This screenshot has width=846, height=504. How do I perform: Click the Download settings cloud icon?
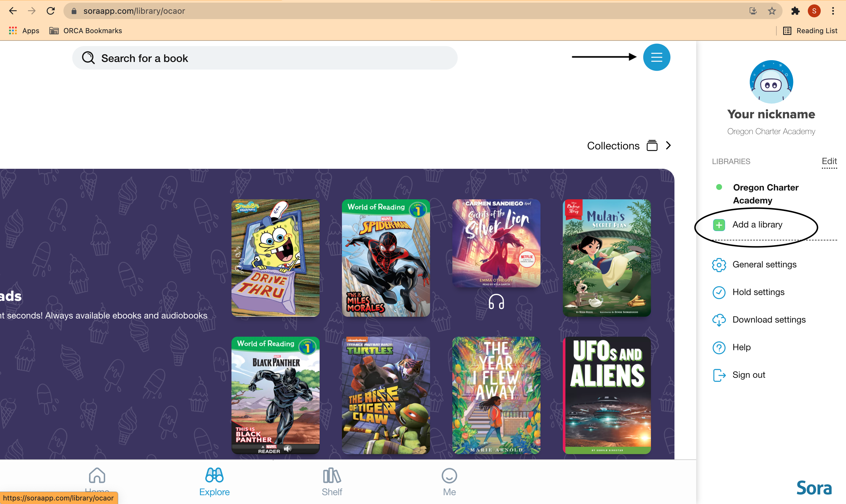[x=719, y=320]
